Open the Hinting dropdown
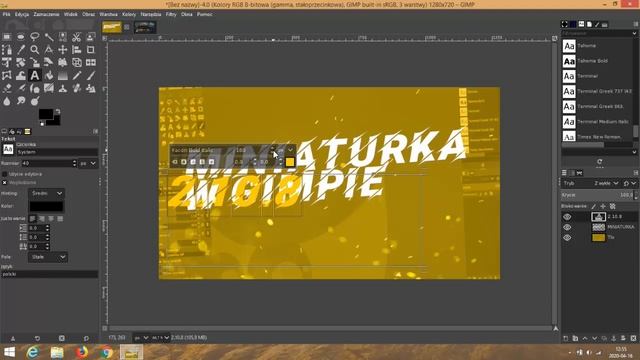The width and height of the screenshot is (640, 360). coord(46,193)
